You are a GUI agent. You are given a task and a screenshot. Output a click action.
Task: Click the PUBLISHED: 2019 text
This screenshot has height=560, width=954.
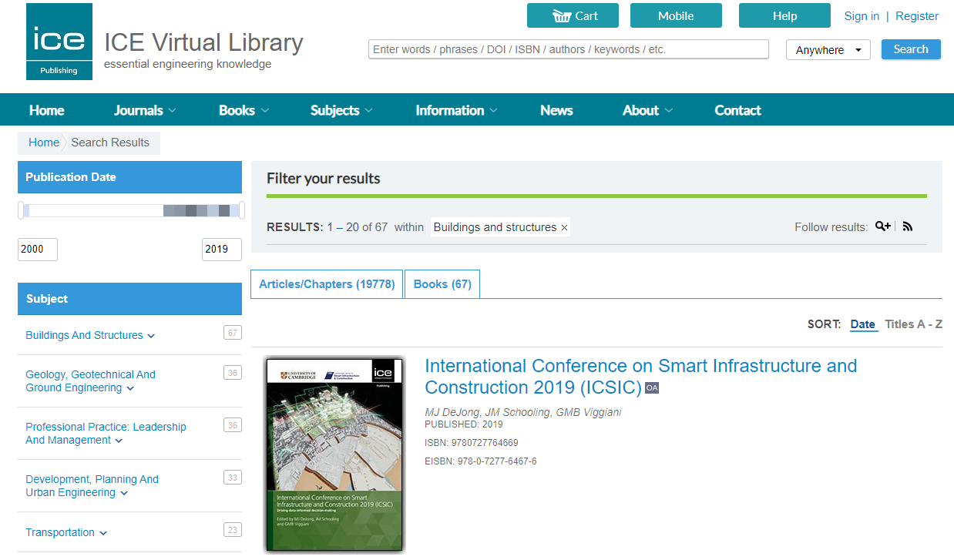tap(464, 424)
